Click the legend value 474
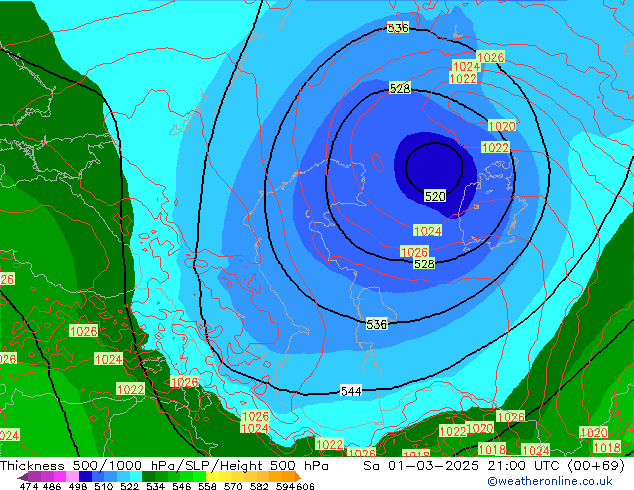The width and height of the screenshot is (634, 490). coord(28,486)
